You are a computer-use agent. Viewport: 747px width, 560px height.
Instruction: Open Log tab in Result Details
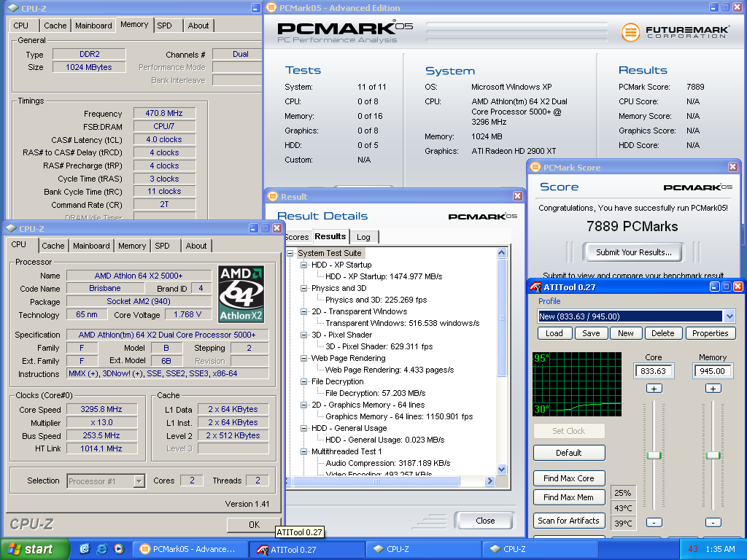tap(363, 237)
